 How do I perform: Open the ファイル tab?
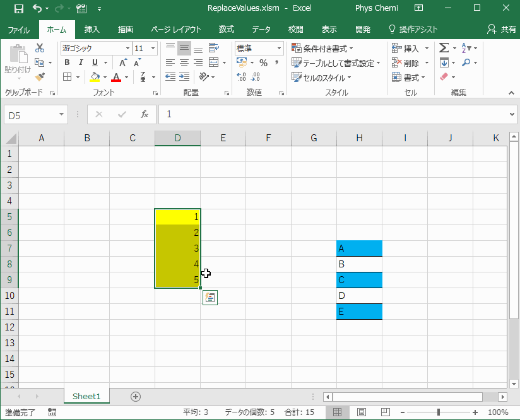[x=18, y=30]
